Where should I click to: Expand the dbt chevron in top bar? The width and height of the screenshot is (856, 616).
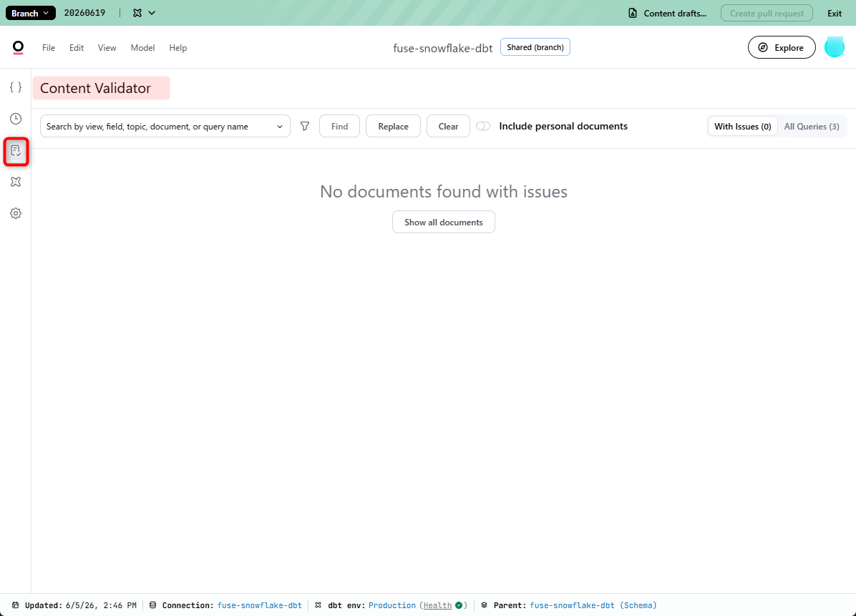click(152, 13)
